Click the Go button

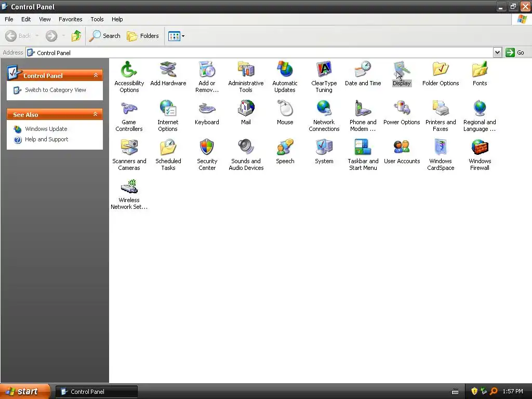click(x=515, y=52)
